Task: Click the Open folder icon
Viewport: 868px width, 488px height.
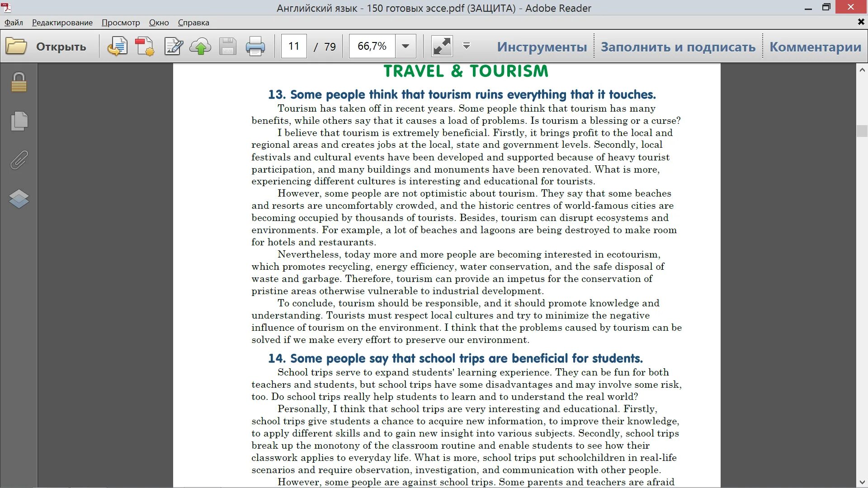Action: coord(16,47)
